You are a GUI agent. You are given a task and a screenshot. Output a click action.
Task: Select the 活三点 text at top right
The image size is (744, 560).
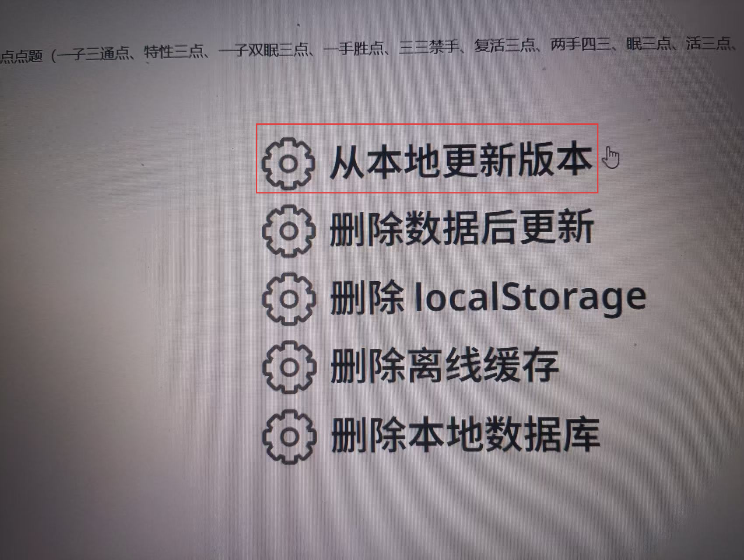point(708,43)
